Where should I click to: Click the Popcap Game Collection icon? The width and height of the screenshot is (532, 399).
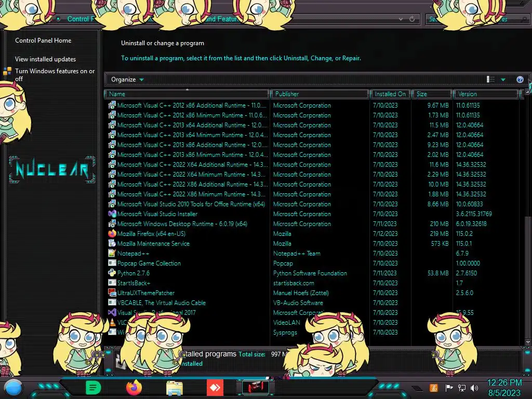[x=112, y=263]
